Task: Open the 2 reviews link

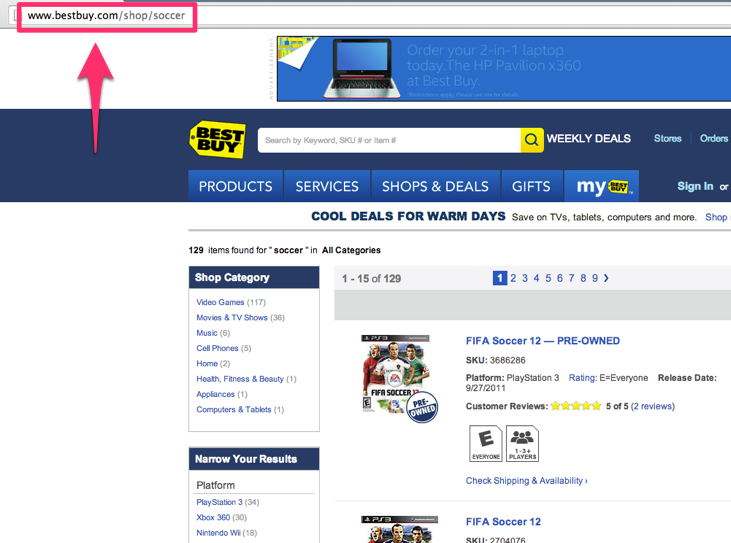Action: pos(653,406)
